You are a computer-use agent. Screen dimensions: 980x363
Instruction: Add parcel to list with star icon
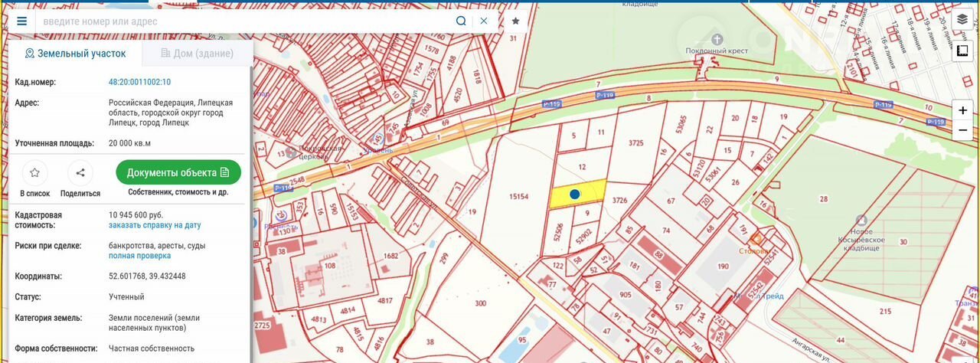coord(34,173)
